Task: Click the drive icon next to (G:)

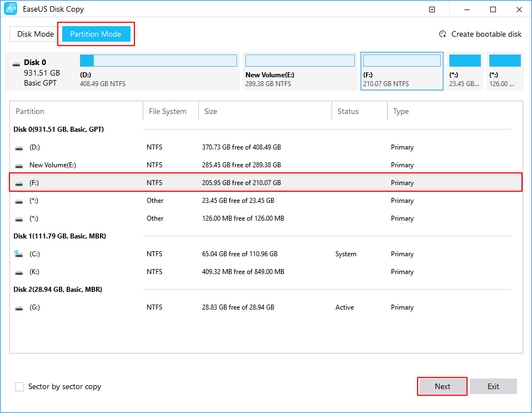Action: pyautogui.click(x=19, y=307)
